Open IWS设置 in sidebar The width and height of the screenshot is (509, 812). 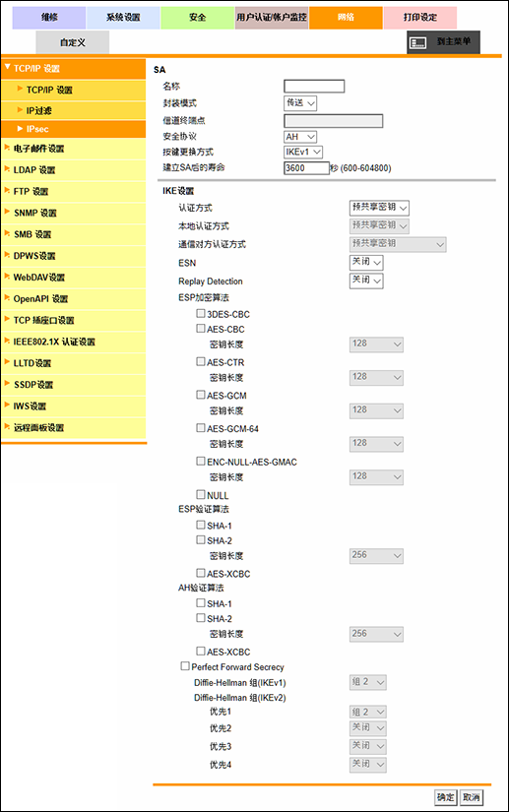pos(74,406)
